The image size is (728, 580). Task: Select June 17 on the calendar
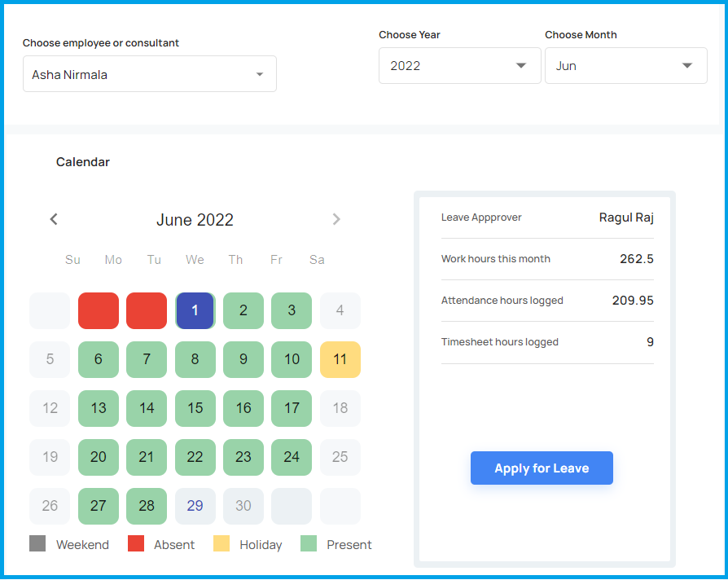point(292,408)
